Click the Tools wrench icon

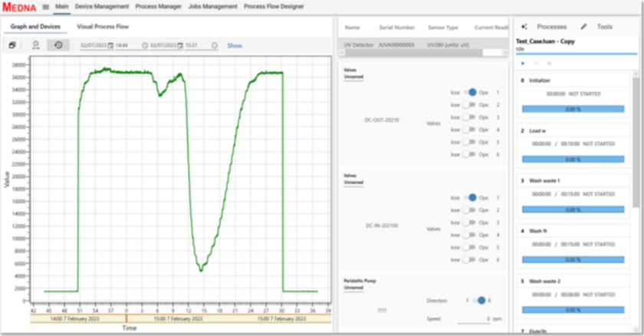pyautogui.click(x=583, y=26)
